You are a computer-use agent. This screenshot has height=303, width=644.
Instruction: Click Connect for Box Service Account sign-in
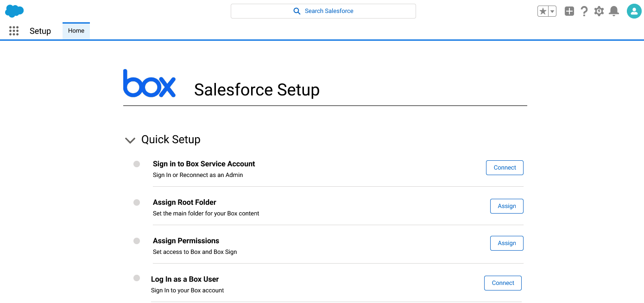(505, 168)
